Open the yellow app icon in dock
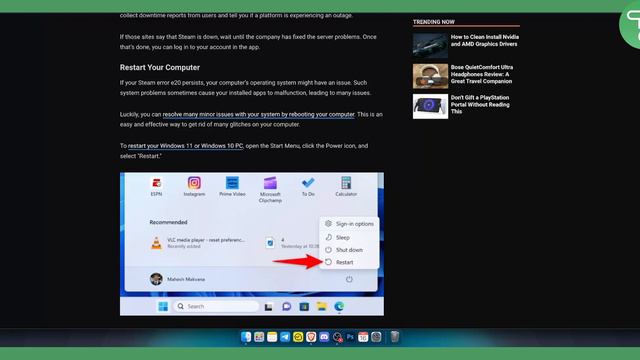640x360 pixels. tap(298, 337)
